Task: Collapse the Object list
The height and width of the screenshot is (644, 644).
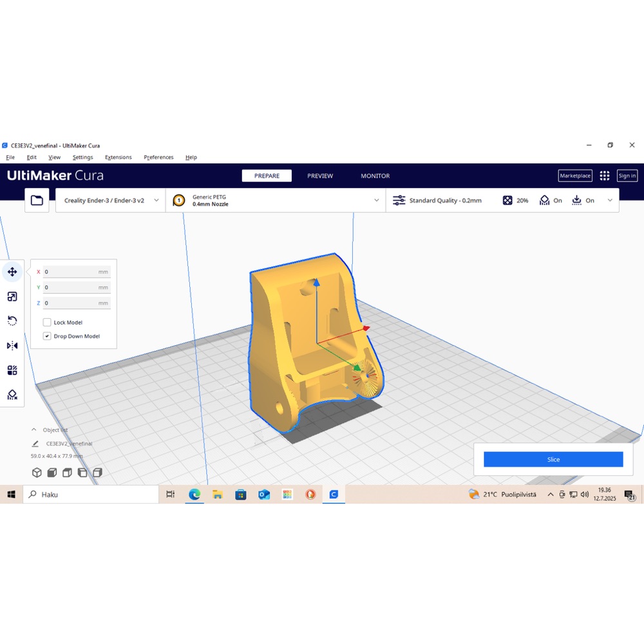Action: 34,430
